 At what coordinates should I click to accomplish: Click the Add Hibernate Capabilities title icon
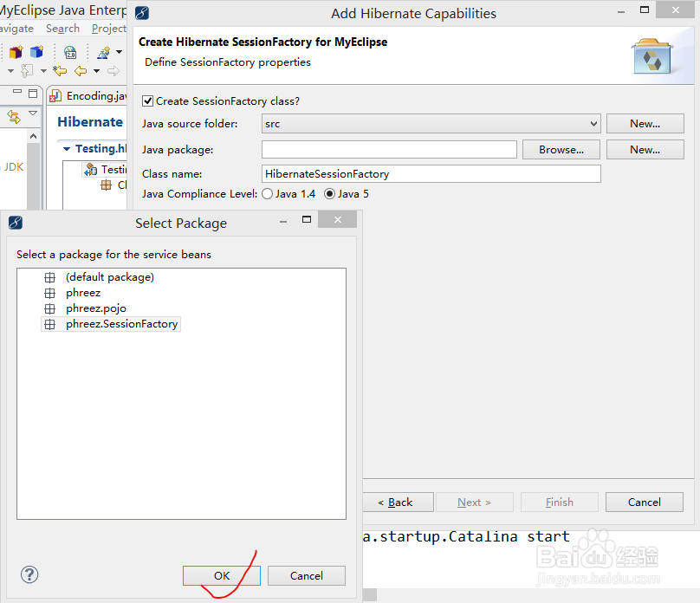point(142,13)
